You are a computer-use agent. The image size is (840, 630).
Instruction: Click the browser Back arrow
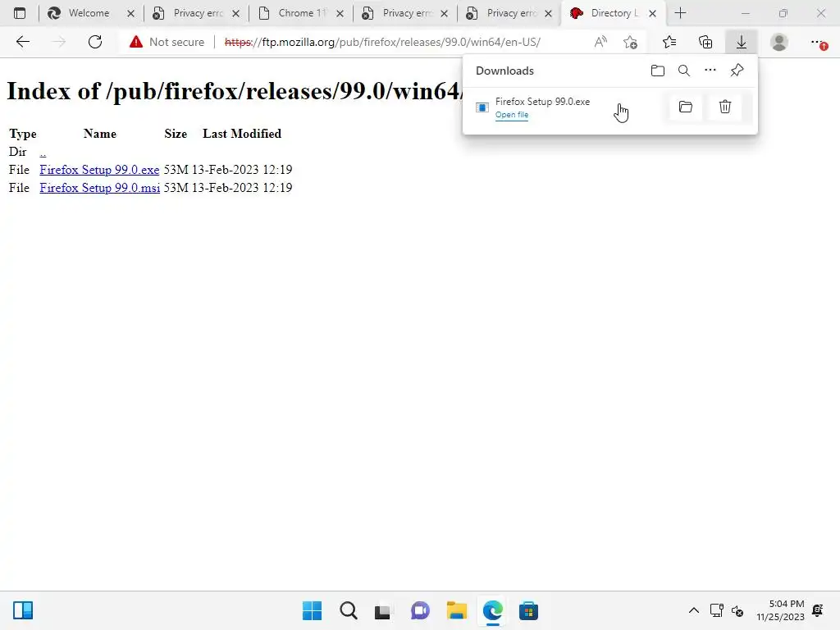tap(22, 42)
